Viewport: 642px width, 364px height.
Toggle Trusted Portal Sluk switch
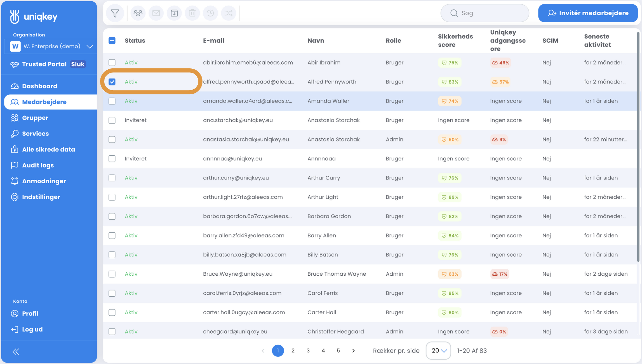coord(78,64)
